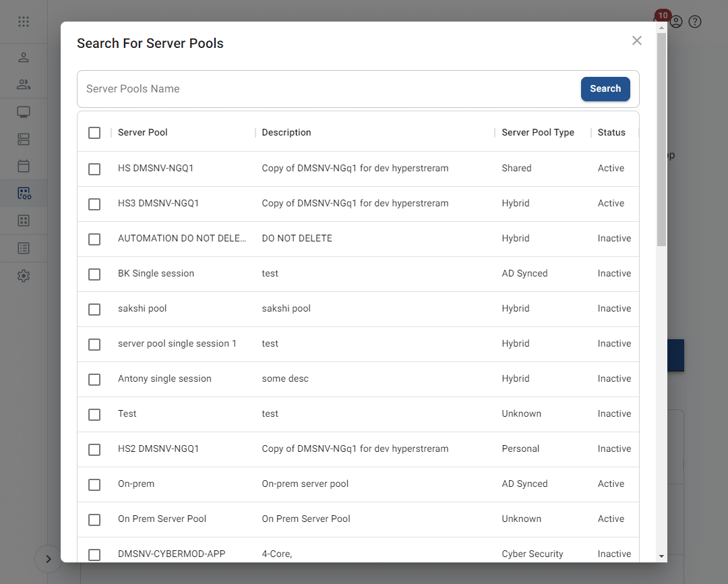Image resolution: width=728 pixels, height=584 pixels.
Task: Open the apps grid launcher icon
Action: 24,22
